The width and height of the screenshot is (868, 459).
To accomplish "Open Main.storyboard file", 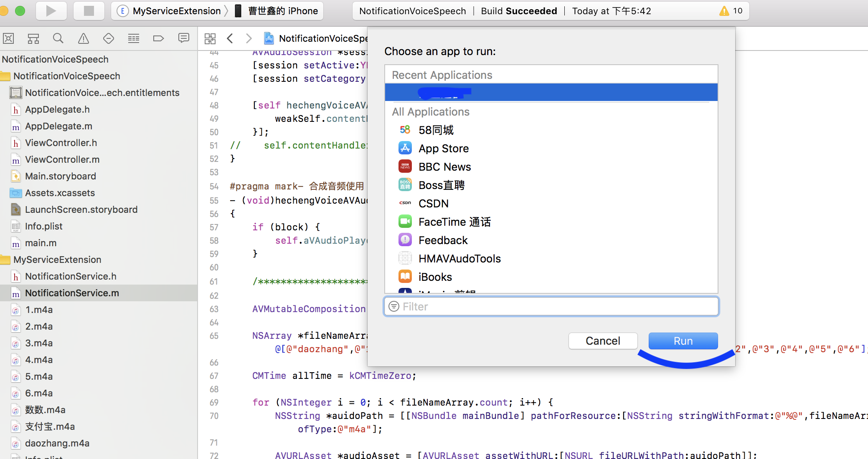I will pos(61,176).
